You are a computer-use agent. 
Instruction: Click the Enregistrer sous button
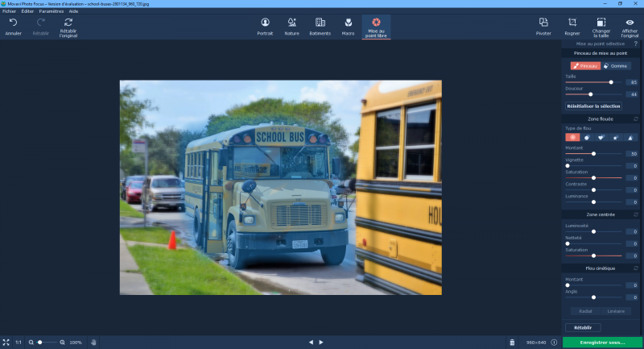click(x=603, y=343)
